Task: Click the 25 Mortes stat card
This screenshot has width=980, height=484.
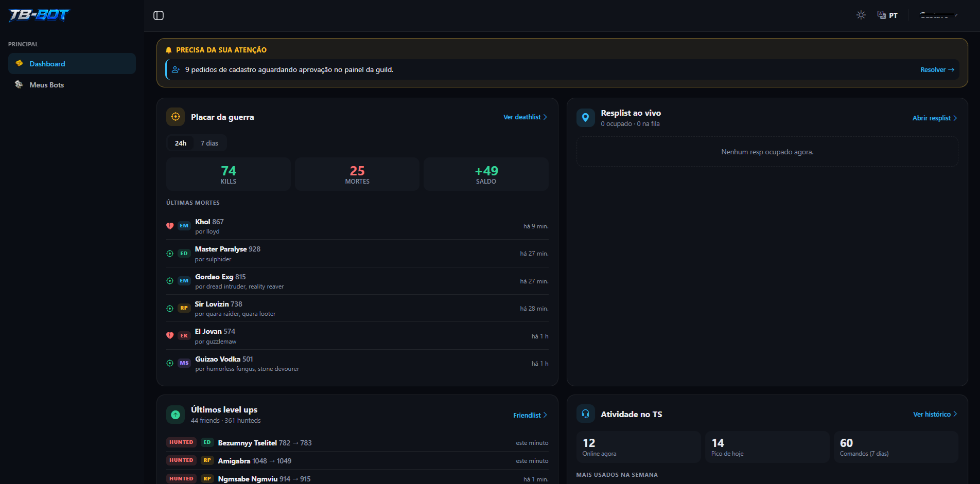Action: (x=357, y=174)
